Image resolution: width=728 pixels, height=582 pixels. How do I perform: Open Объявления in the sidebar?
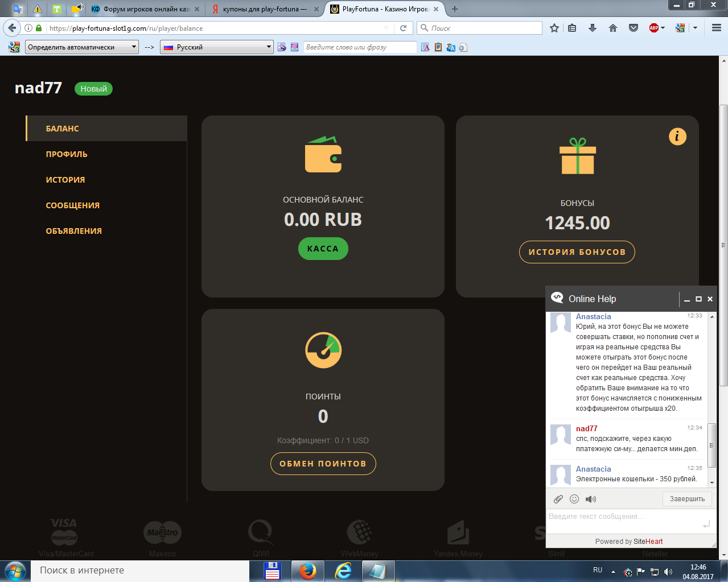(74, 231)
